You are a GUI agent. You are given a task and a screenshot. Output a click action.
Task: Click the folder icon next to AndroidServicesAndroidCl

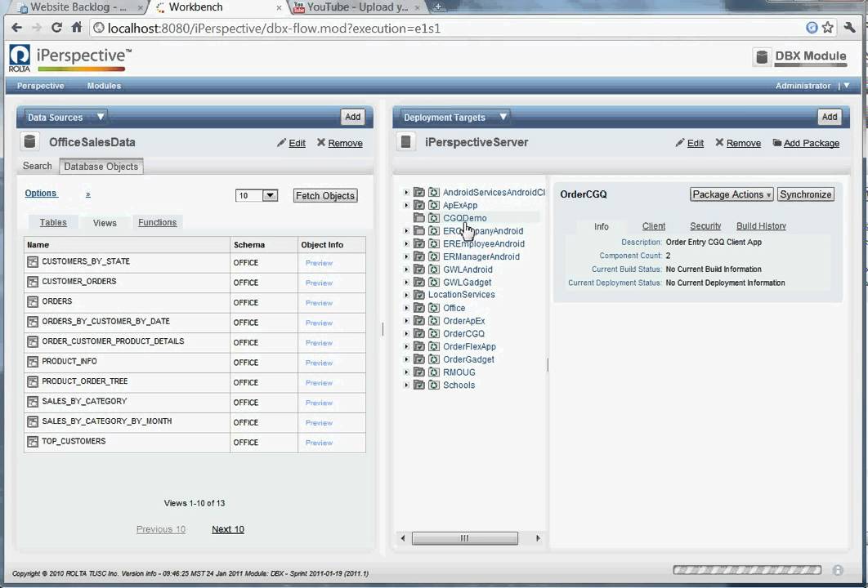coord(419,192)
